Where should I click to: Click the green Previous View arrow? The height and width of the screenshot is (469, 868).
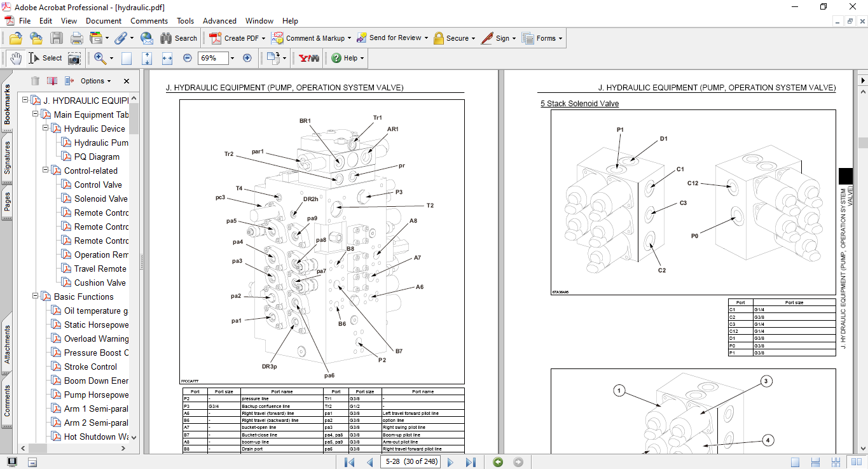point(498,462)
